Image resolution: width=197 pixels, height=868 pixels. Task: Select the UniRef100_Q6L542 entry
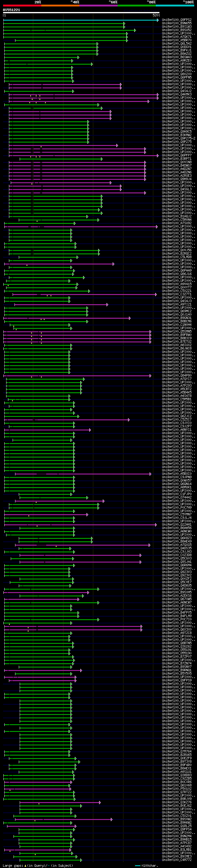(x=177, y=44)
